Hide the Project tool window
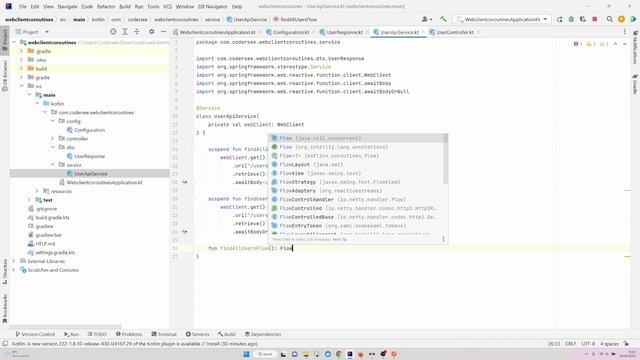Viewport: 640px width, 360px height. (163, 31)
